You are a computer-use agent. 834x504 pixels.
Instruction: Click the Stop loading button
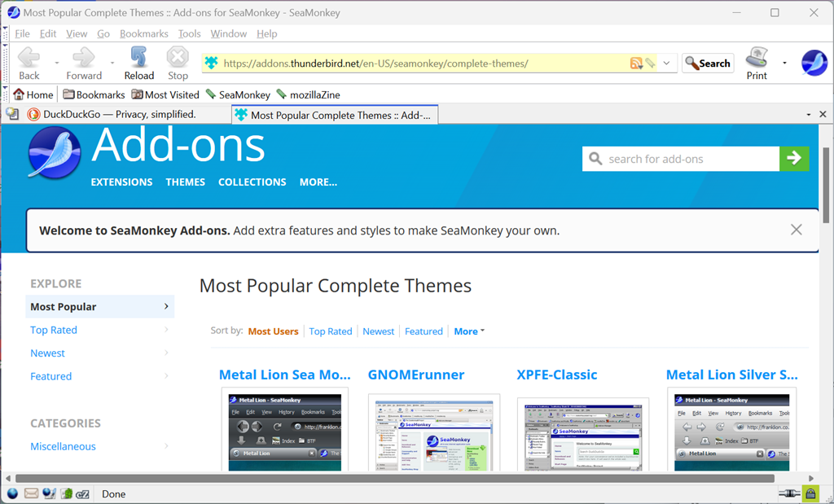pyautogui.click(x=178, y=64)
